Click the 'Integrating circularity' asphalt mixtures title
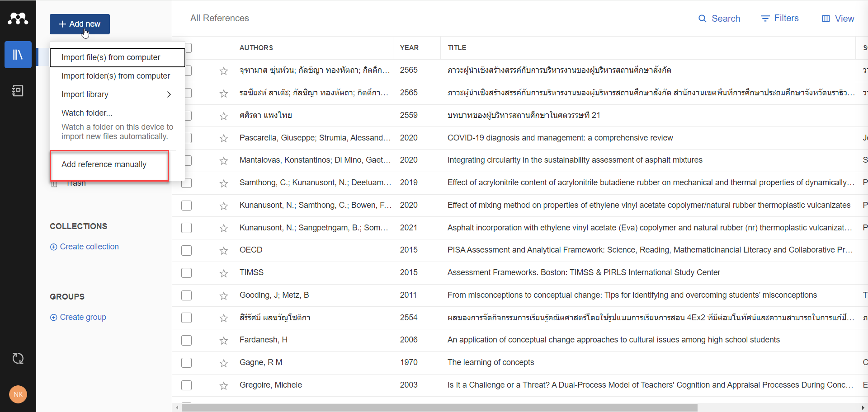Viewport: 868px width, 412px height. (x=575, y=160)
